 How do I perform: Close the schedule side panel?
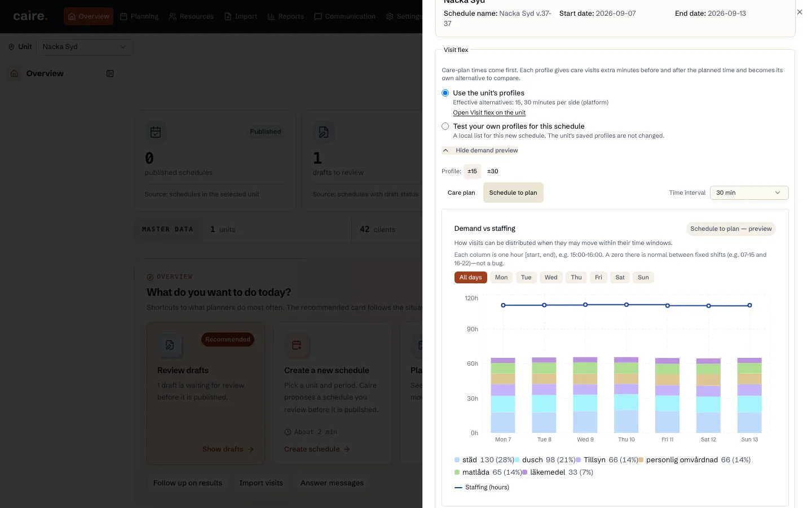point(800,12)
